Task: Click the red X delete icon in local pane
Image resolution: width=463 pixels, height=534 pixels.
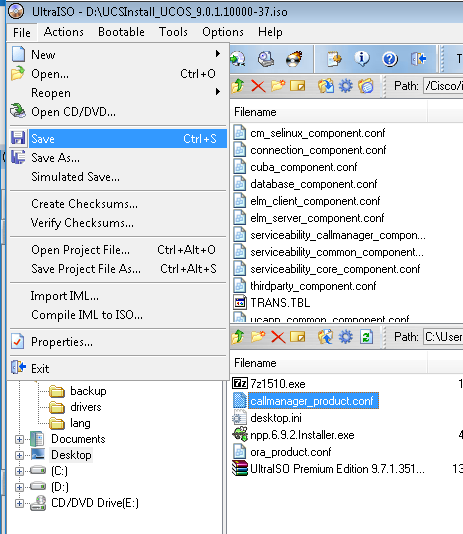Action: pos(278,337)
